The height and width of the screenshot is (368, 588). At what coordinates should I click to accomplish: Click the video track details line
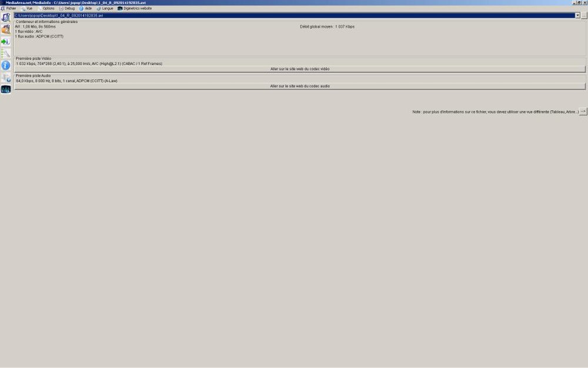89,64
